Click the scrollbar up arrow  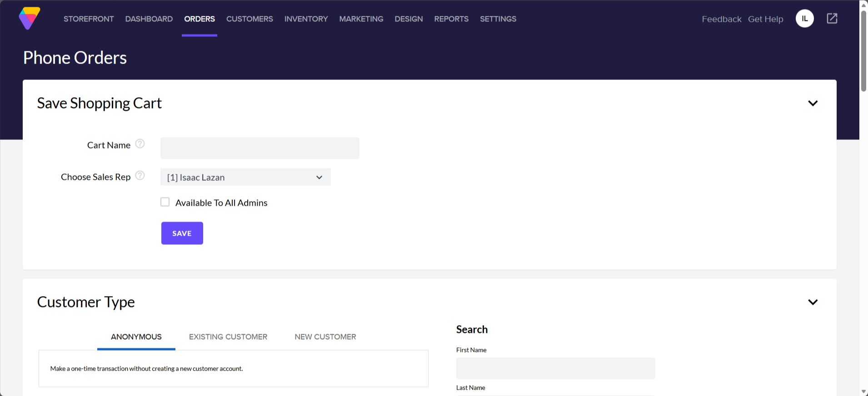pos(863,5)
